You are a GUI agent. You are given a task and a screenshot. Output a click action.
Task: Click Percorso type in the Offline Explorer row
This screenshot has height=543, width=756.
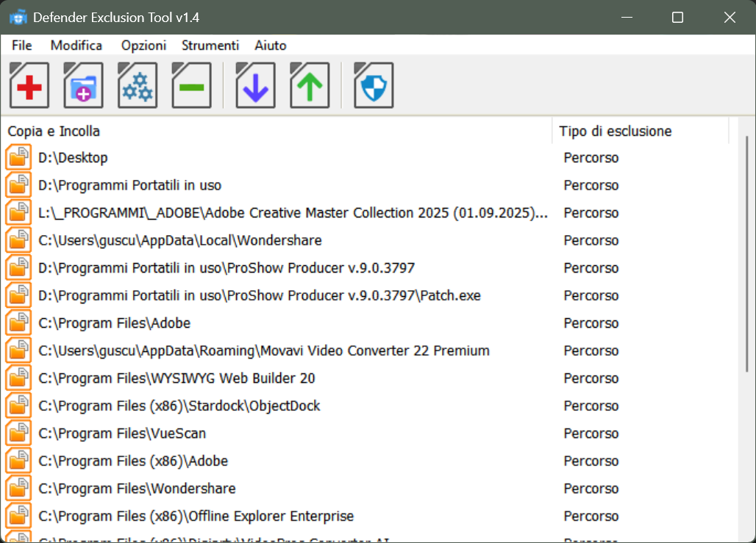pos(591,516)
